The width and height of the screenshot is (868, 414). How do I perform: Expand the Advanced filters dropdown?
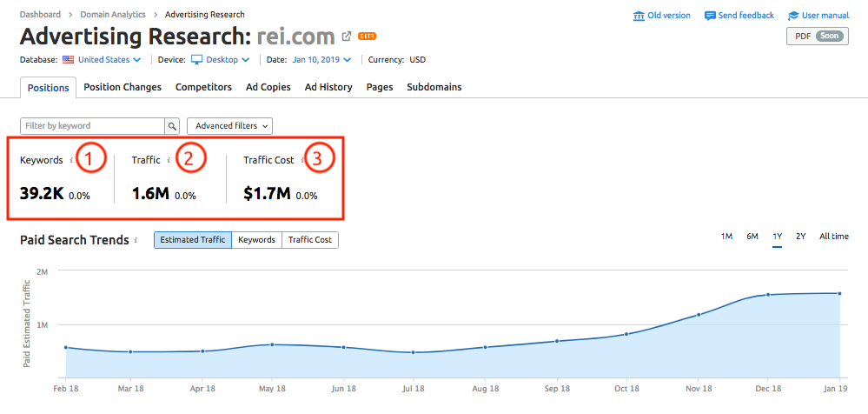click(x=229, y=126)
